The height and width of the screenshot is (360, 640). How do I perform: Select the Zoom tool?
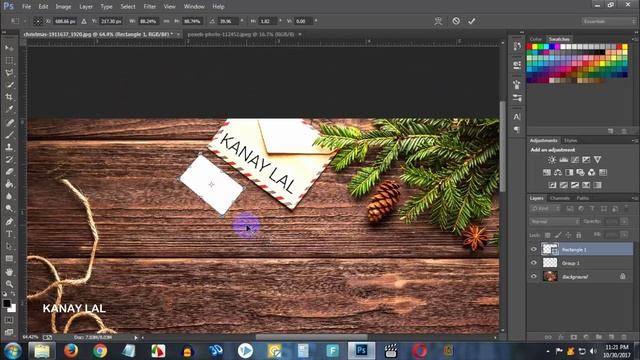coord(9,284)
